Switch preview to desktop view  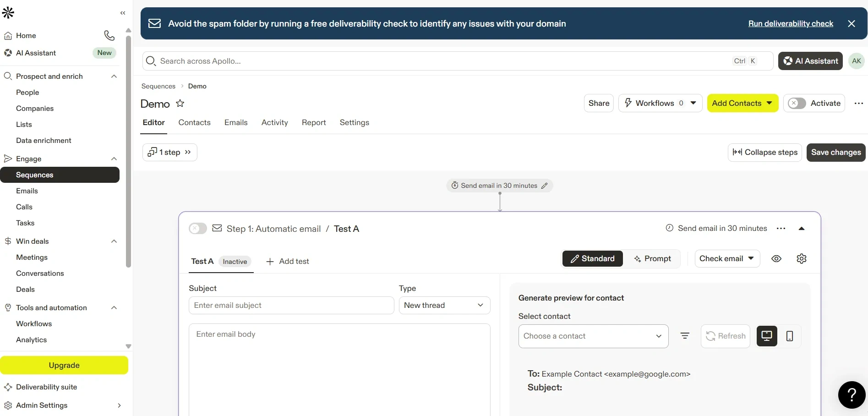pyautogui.click(x=766, y=336)
